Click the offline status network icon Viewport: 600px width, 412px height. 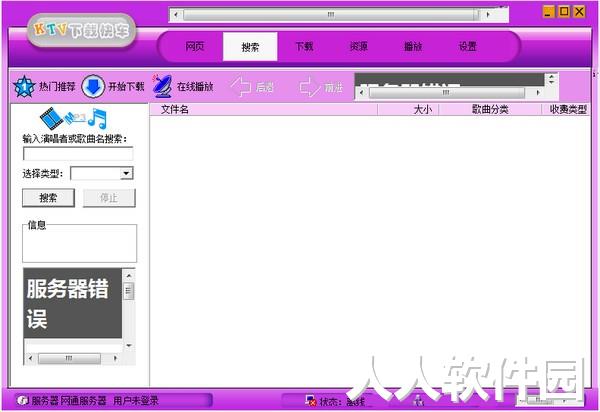click(311, 401)
